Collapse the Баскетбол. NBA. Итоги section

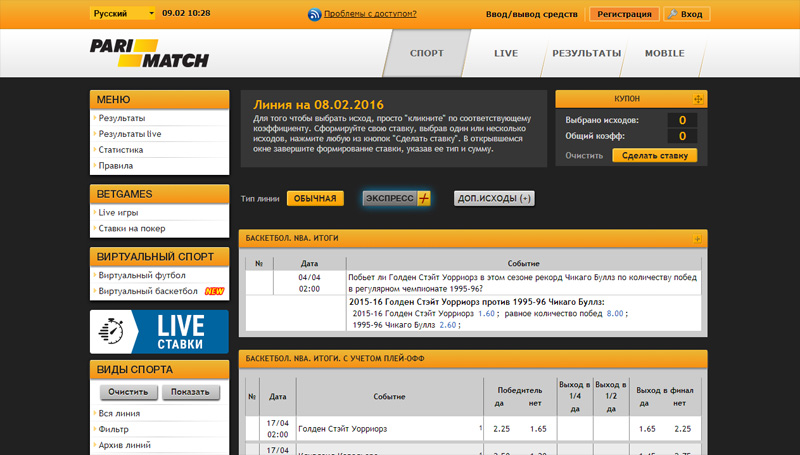pyautogui.click(x=697, y=239)
